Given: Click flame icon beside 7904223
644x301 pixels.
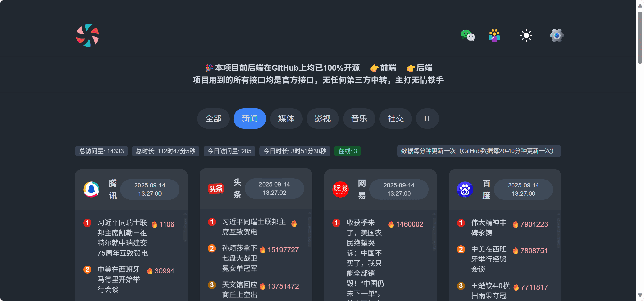Looking at the screenshot, I should pos(515,224).
